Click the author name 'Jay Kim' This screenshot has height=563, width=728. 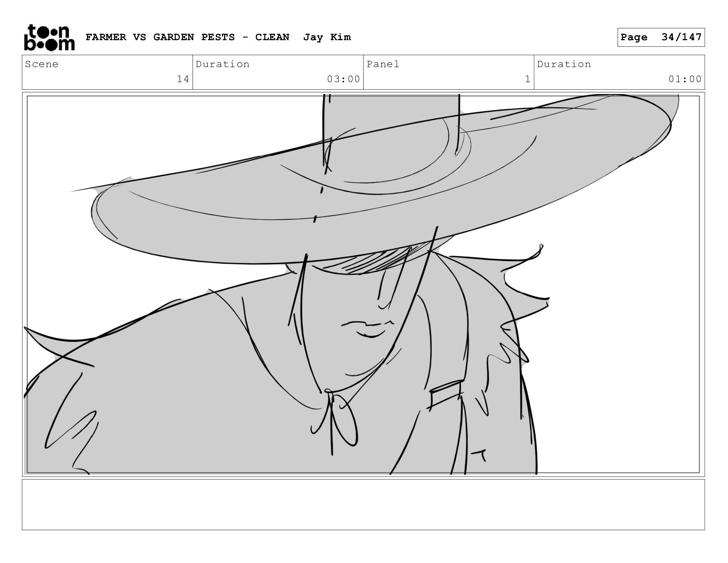pos(327,37)
